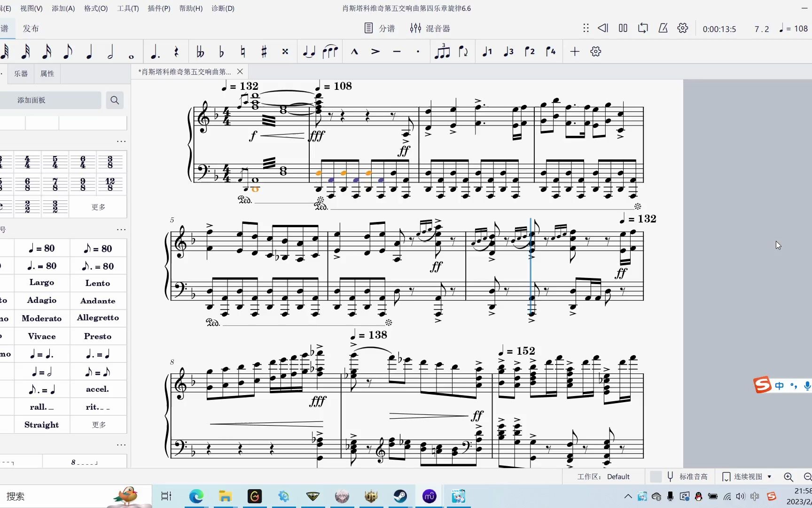
Task: Toggle rest input in note toolbar
Action: pos(176,52)
